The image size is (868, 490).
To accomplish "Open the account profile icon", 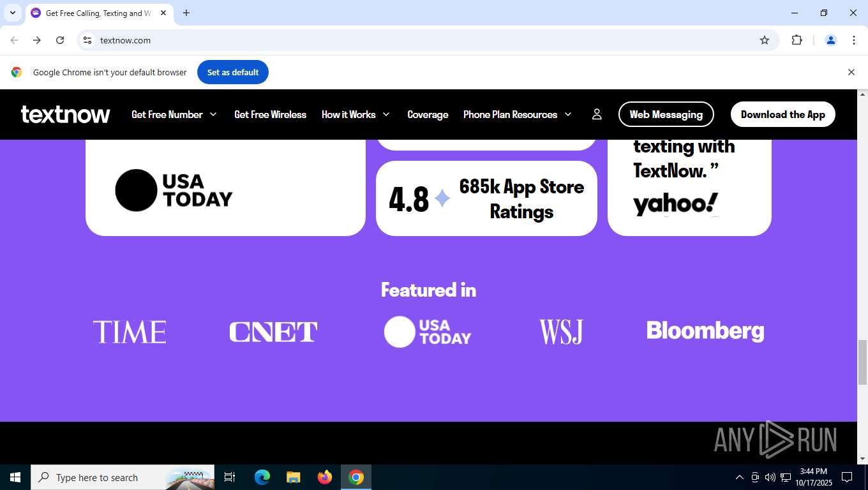I will 597,114.
